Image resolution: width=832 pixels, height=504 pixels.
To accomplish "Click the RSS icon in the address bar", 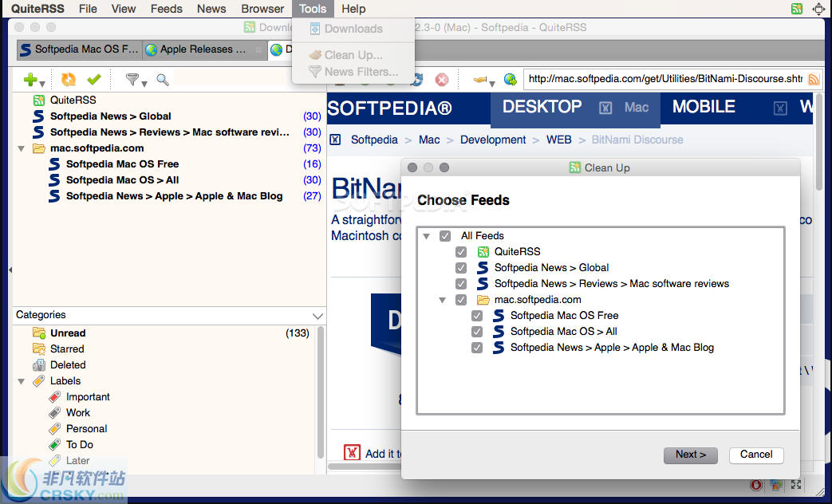I will click(x=814, y=80).
